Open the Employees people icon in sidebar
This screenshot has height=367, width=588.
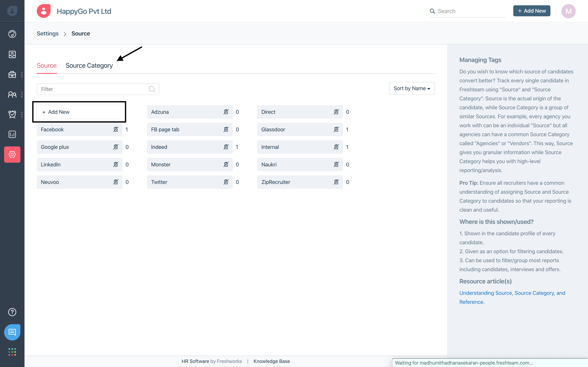(x=12, y=94)
